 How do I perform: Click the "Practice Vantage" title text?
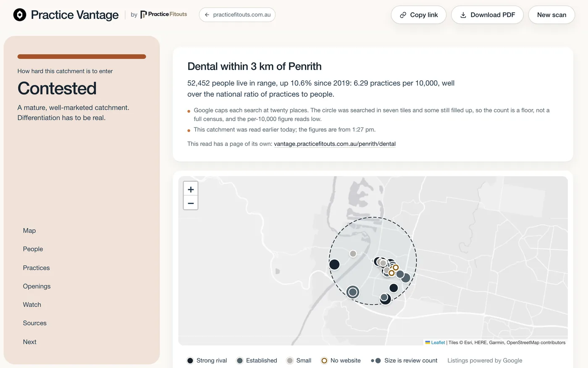(75, 15)
